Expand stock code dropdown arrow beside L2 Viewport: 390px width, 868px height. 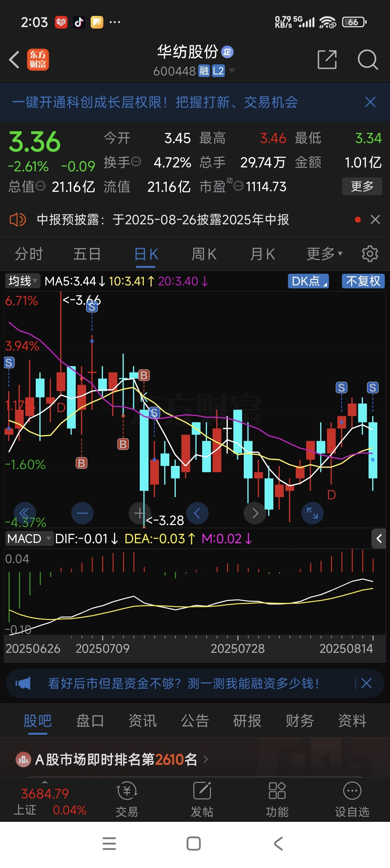tap(232, 71)
